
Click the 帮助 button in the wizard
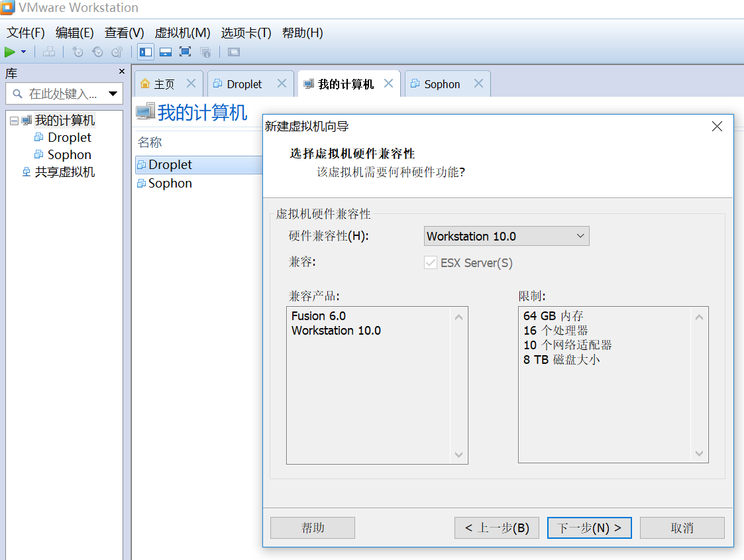coord(313,528)
